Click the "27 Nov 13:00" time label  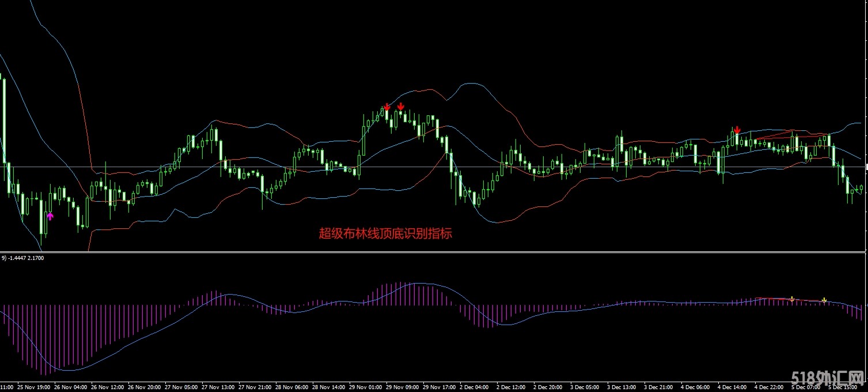(x=218, y=387)
